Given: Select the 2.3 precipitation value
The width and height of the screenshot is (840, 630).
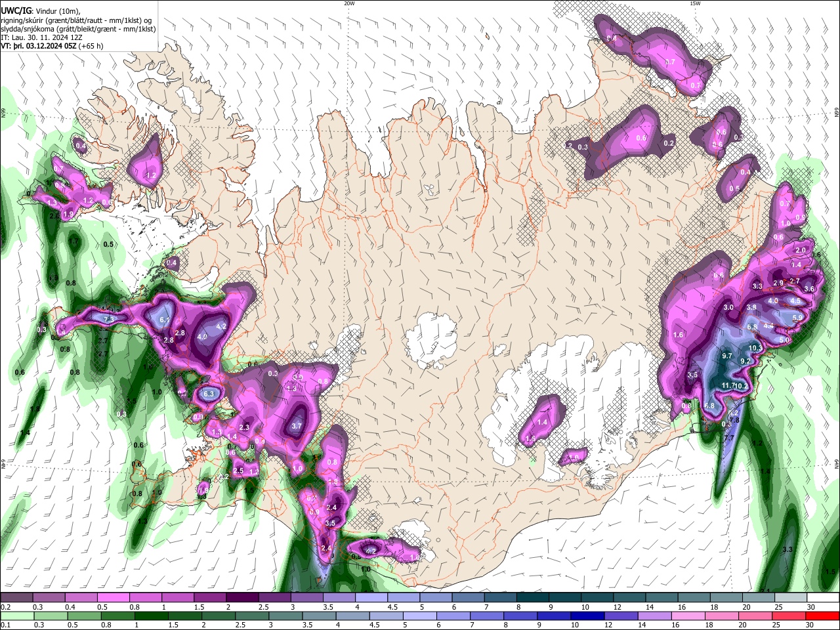Looking at the screenshot, I should point(244,427).
